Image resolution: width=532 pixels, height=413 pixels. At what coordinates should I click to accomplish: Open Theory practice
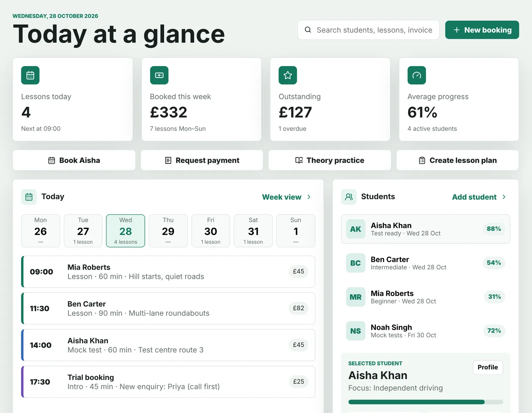point(330,160)
